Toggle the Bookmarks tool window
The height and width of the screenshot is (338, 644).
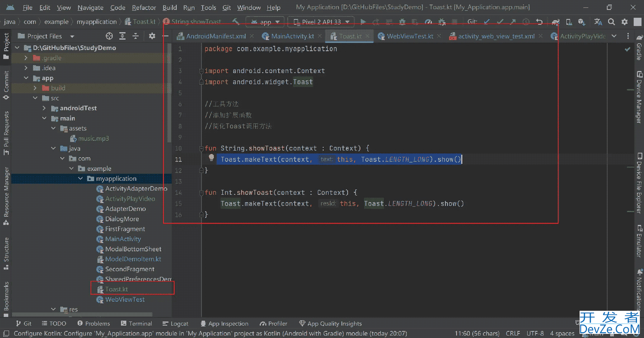point(6,299)
